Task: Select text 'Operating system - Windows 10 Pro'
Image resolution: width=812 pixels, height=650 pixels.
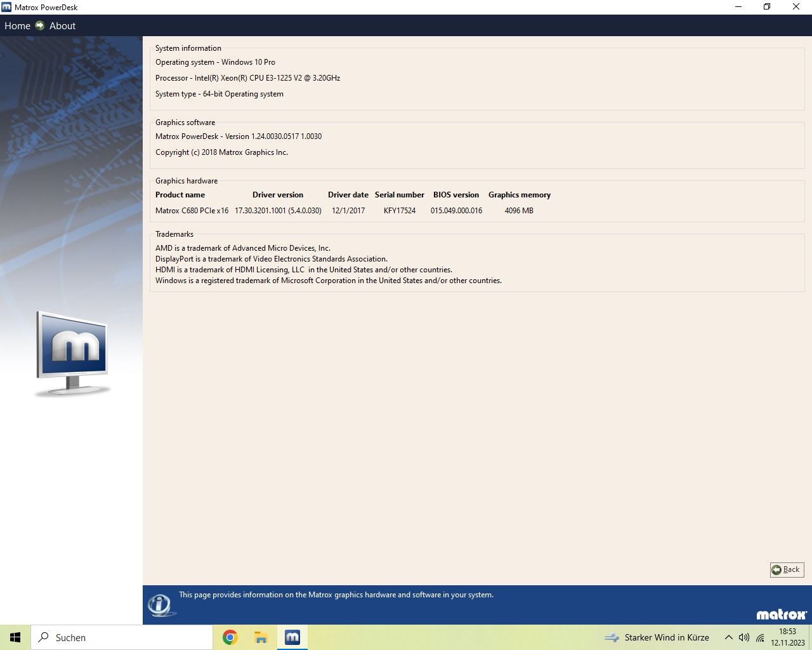Action: click(215, 62)
